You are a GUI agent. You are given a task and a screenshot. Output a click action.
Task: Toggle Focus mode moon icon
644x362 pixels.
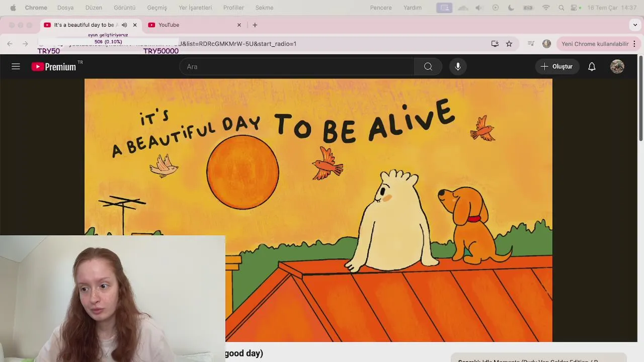[511, 8]
